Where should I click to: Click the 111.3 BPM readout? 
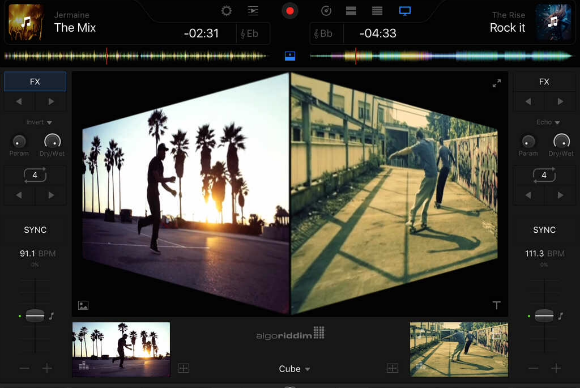[x=545, y=254]
